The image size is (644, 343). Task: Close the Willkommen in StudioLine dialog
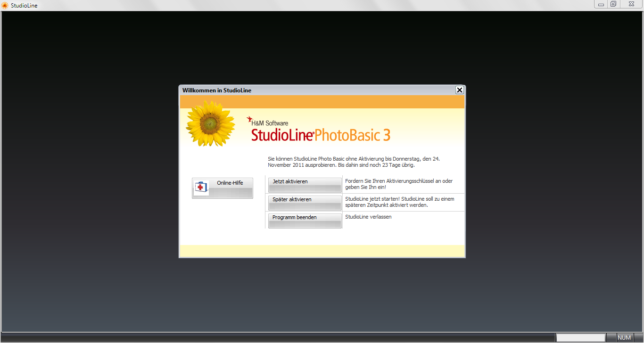459,90
